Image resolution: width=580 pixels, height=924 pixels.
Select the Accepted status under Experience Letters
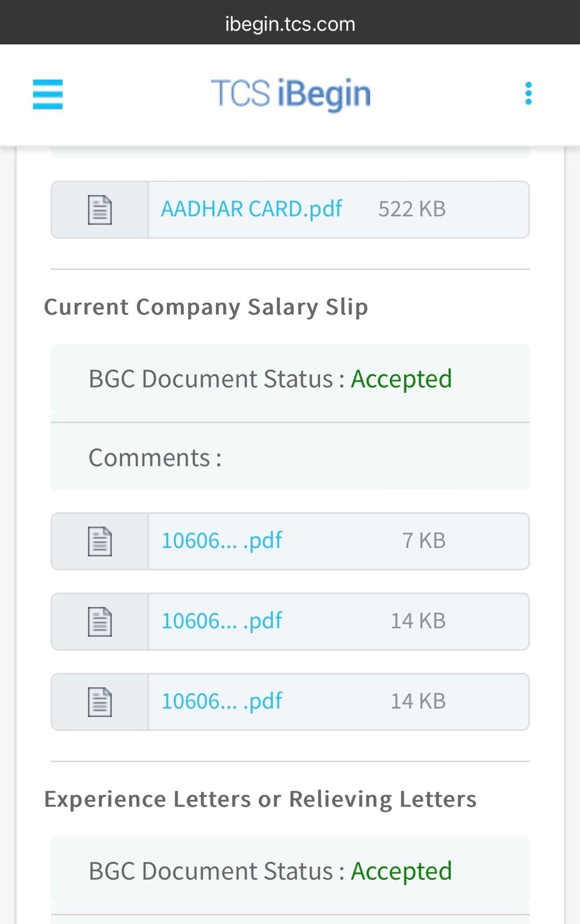pos(402,871)
